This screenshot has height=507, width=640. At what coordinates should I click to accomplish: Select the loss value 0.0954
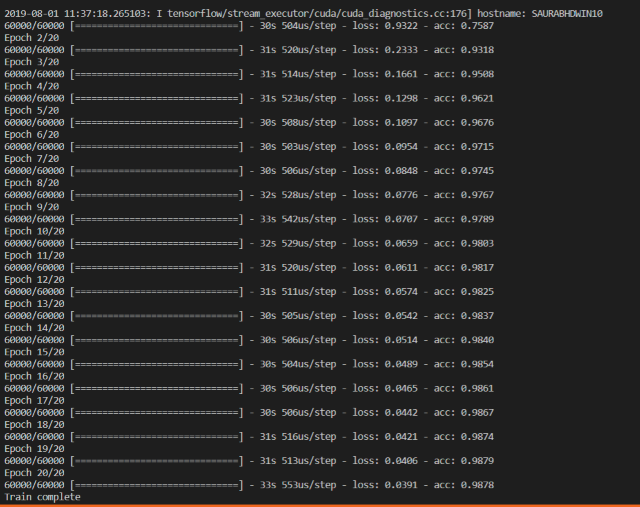401,147
